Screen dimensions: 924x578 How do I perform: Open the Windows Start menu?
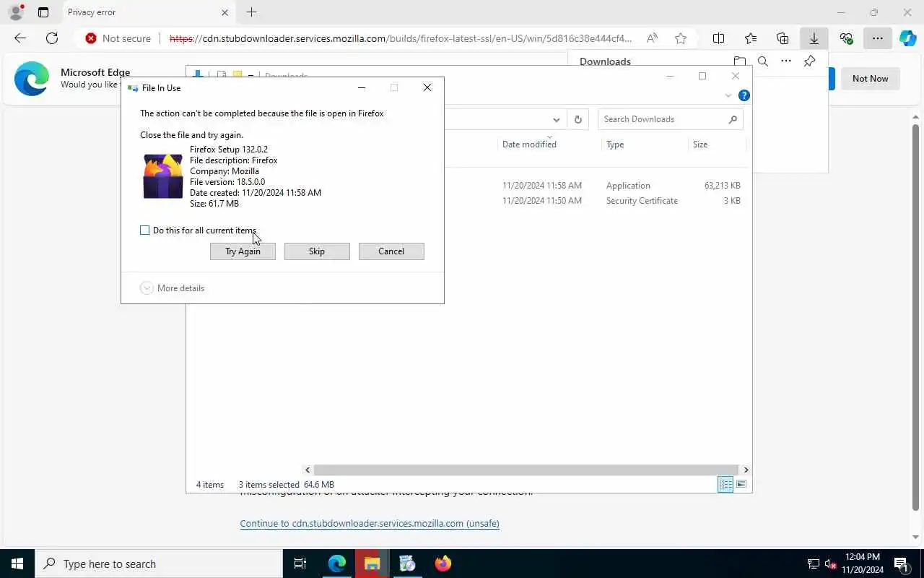coord(17,564)
